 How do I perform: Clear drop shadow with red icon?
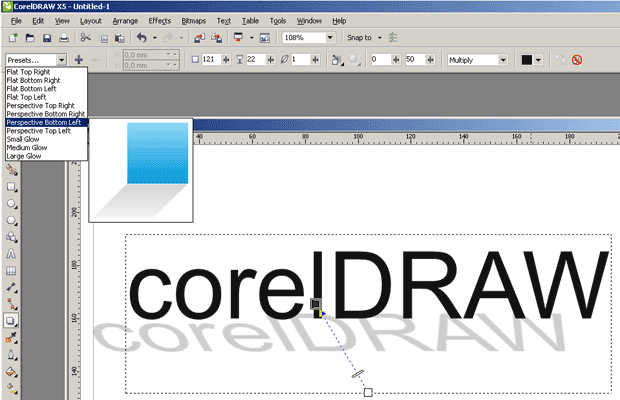[577, 60]
